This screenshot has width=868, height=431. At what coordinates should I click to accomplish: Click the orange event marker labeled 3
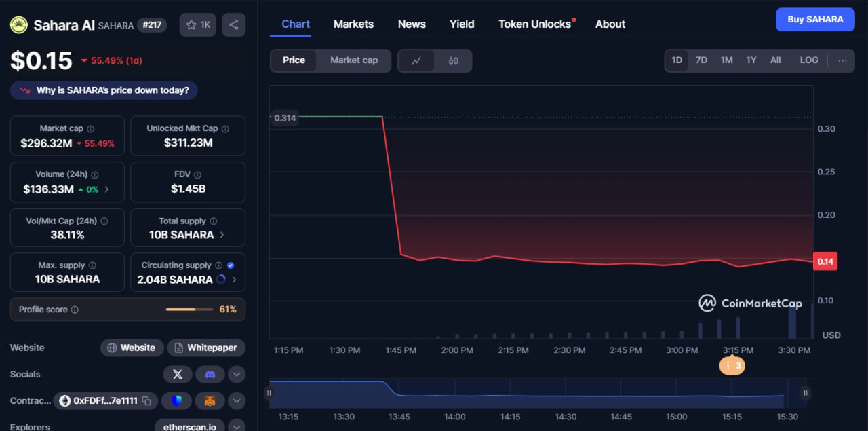coord(732,365)
